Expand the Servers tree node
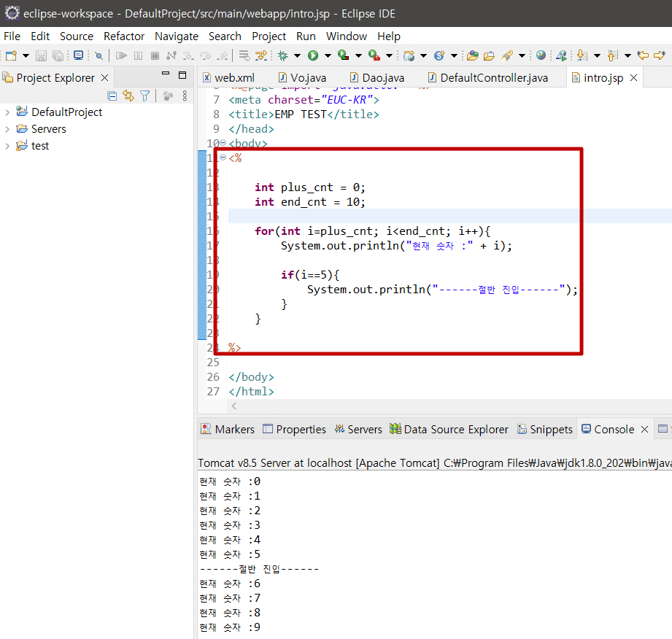 click(7, 129)
